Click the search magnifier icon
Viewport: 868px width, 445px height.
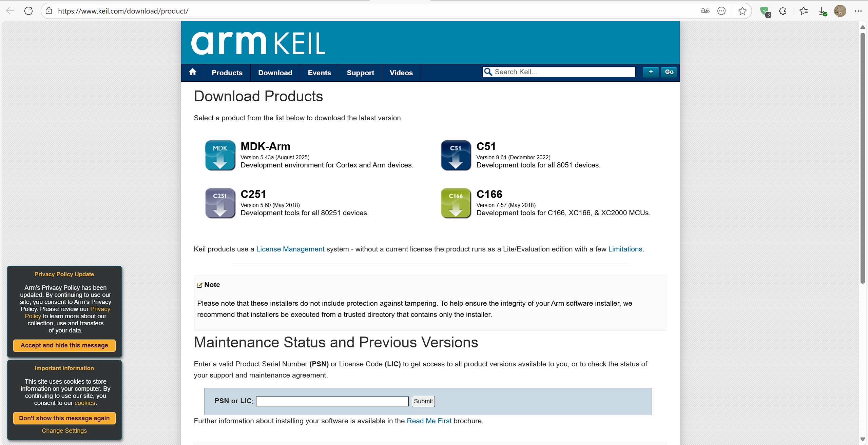coord(488,72)
